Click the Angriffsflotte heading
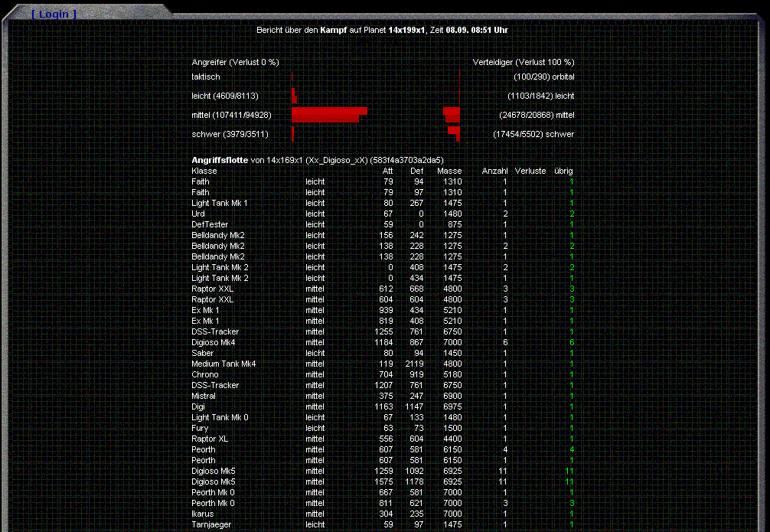 pos(220,160)
